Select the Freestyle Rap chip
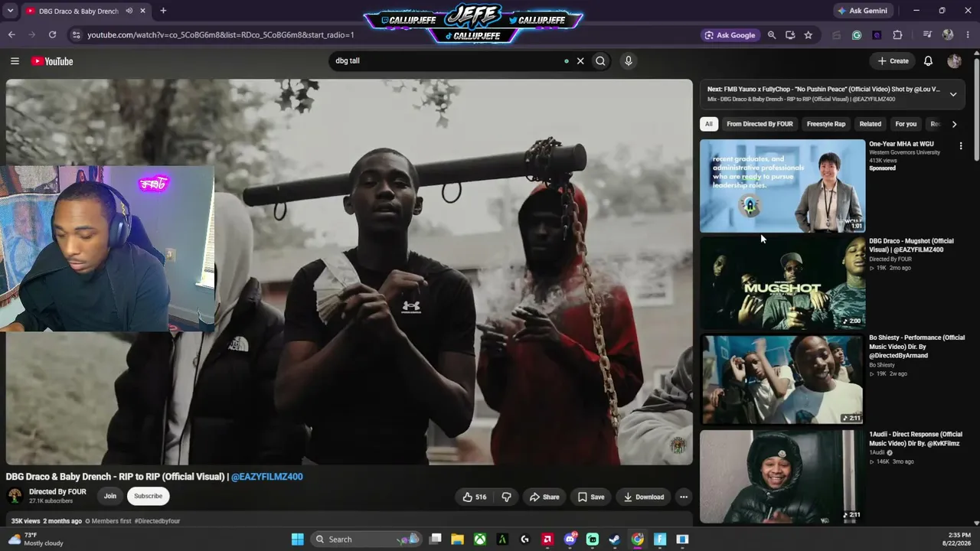Screen dimensions: 980x551 click(x=826, y=124)
